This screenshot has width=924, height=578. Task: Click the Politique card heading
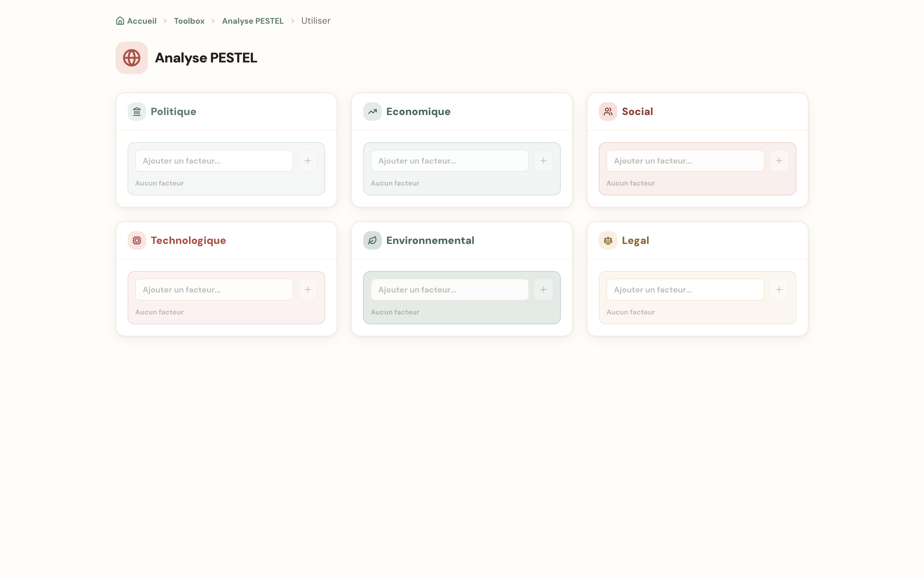(x=173, y=112)
